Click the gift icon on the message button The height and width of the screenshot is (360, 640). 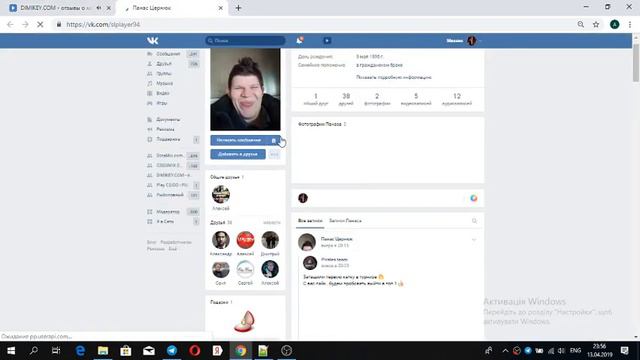coord(274,140)
